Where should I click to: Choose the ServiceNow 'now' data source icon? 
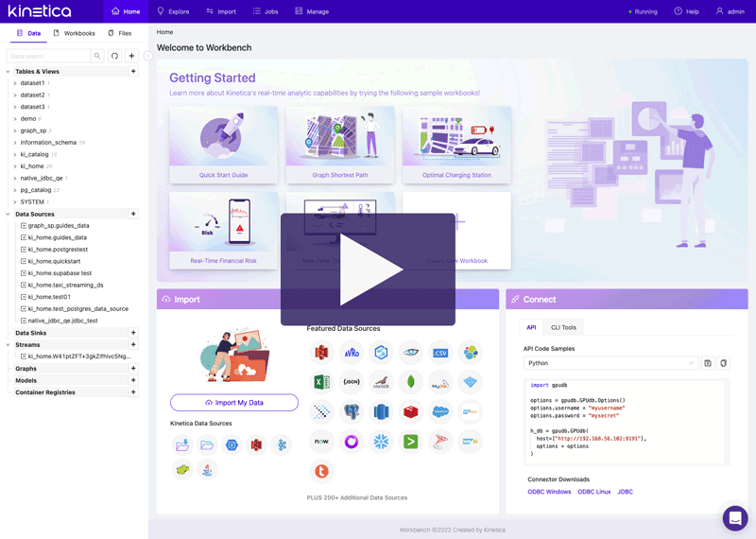(x=321, y=442)
